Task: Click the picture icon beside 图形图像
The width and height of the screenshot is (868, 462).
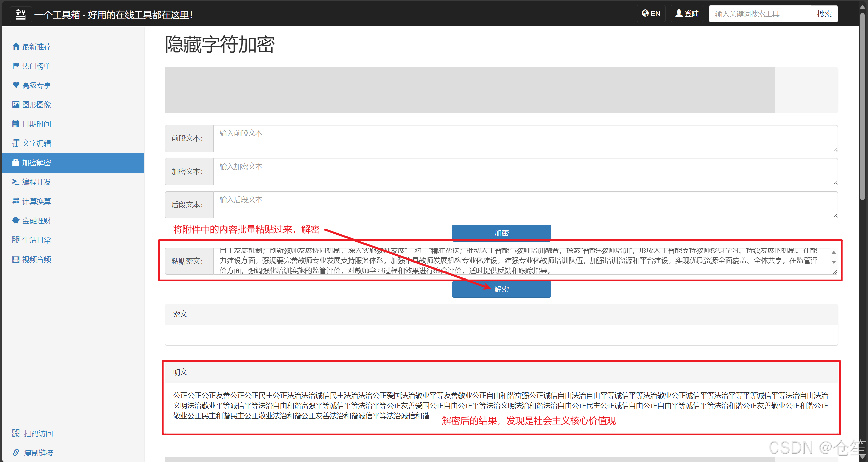Action: pos(16,104)
